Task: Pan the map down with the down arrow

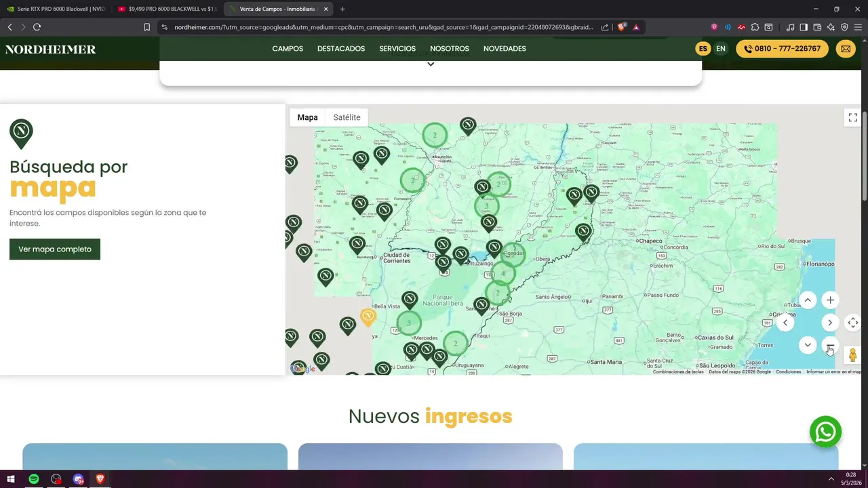Action: point(808,345)
